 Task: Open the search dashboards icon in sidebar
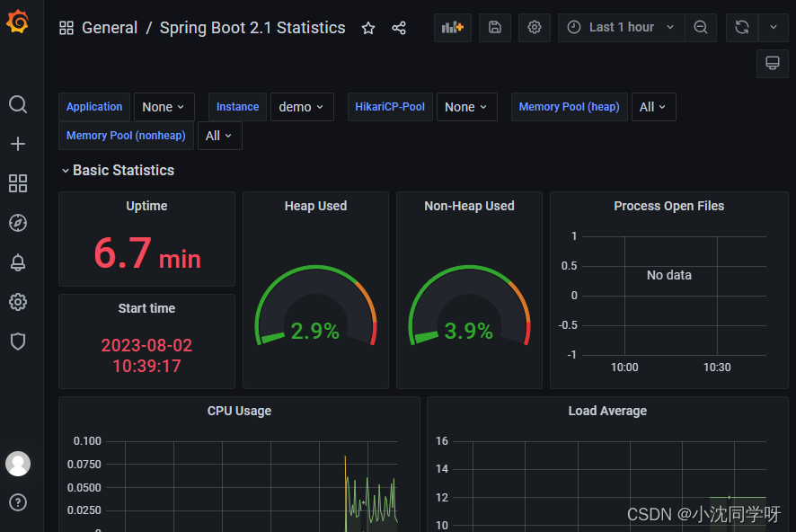click(18, 104)
